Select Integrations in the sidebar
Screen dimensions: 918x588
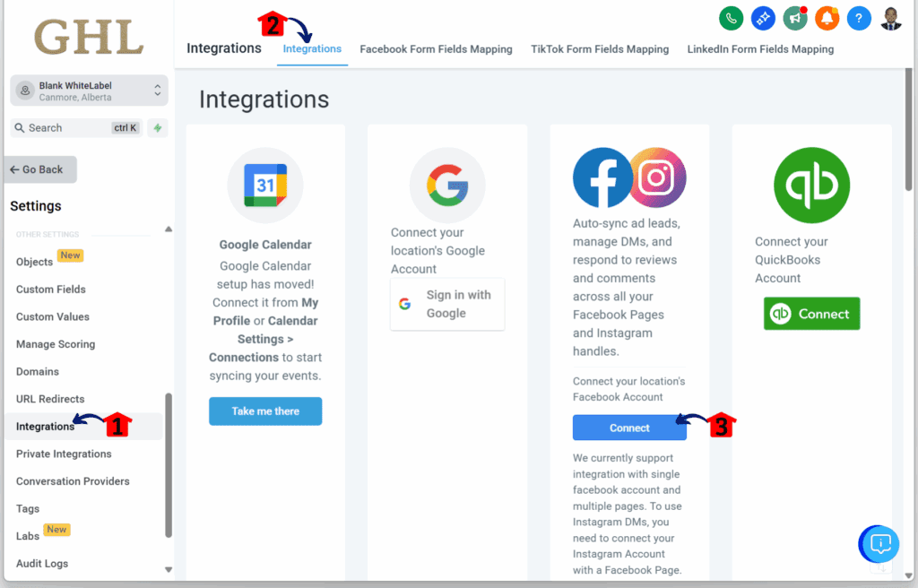pos(45,427)
